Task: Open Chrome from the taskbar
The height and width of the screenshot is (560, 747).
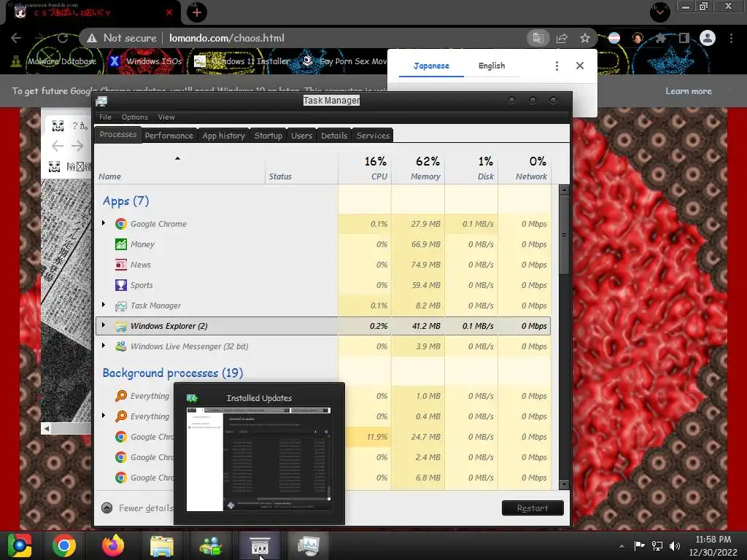Action: 64,545
